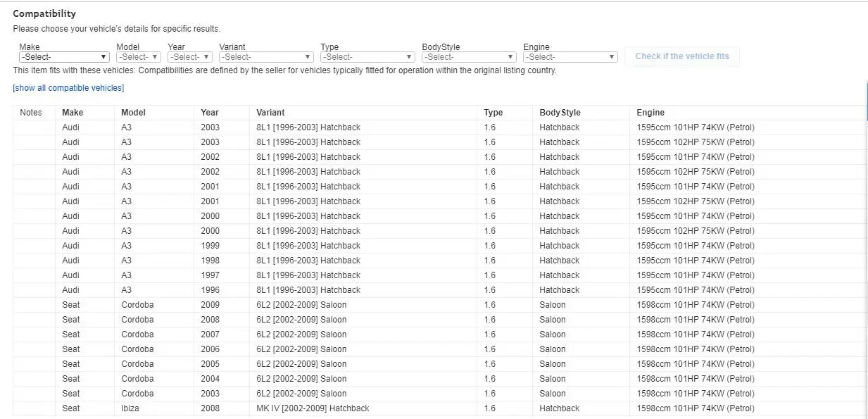868x419 pixels.
Task: Select the year 2004 cell
Action: 210,379
